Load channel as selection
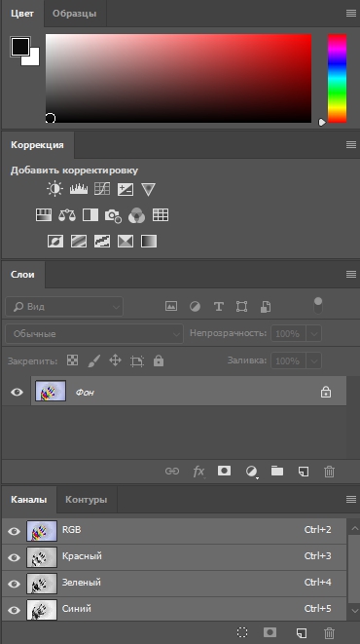The width and height of the screenshot is (360, 644). click(242, 632)
